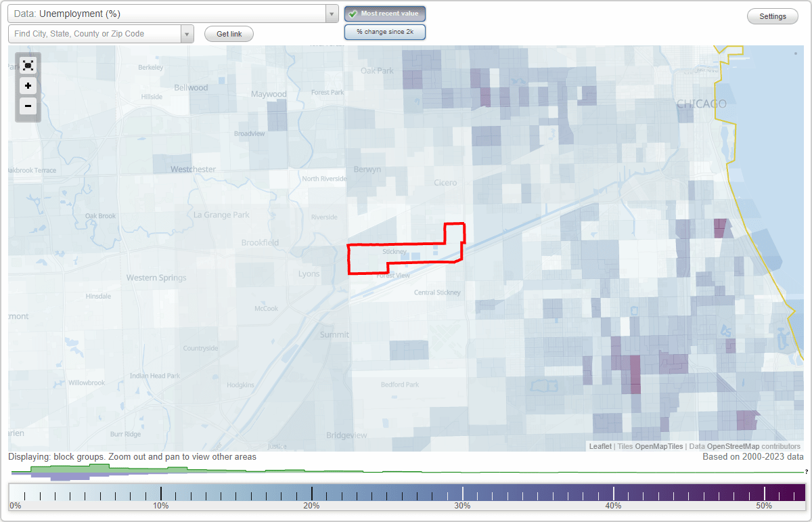Open the Data metric dropdown
812x522 pixels.
[x=331, y=13]
